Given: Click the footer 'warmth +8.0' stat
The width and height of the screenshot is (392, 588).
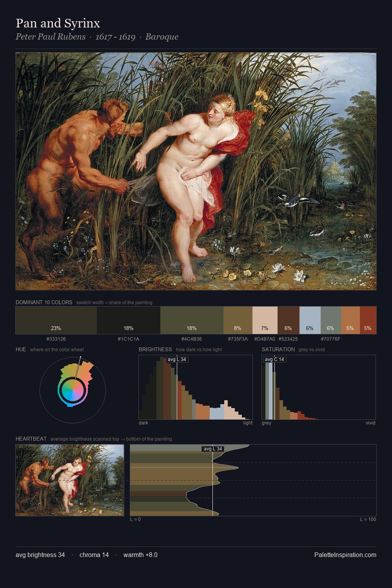Looking at the screenshot, I should 140,555.
